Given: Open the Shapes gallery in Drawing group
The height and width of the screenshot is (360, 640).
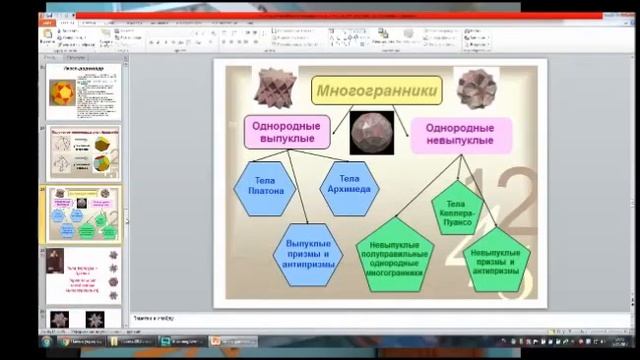Looking at the screenshot, I should coord(348,38).
